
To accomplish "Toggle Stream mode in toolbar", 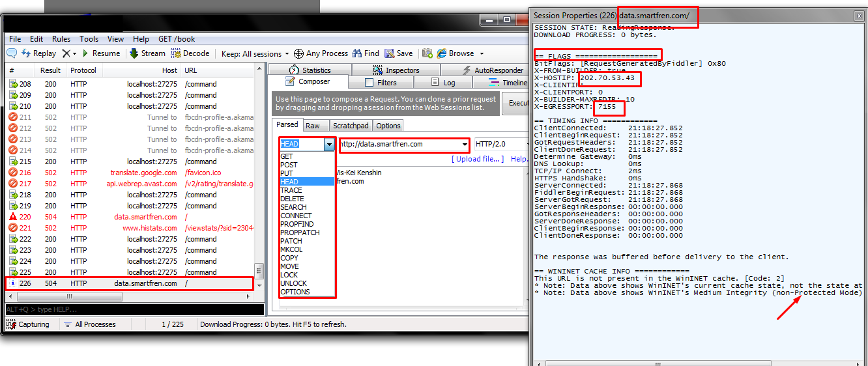I will click(147, 53).
